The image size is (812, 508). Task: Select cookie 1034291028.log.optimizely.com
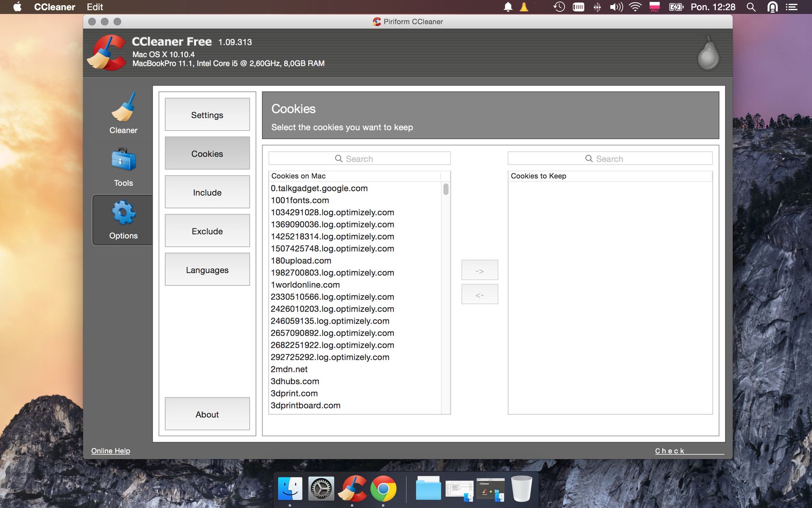click(x=355, y=212)
